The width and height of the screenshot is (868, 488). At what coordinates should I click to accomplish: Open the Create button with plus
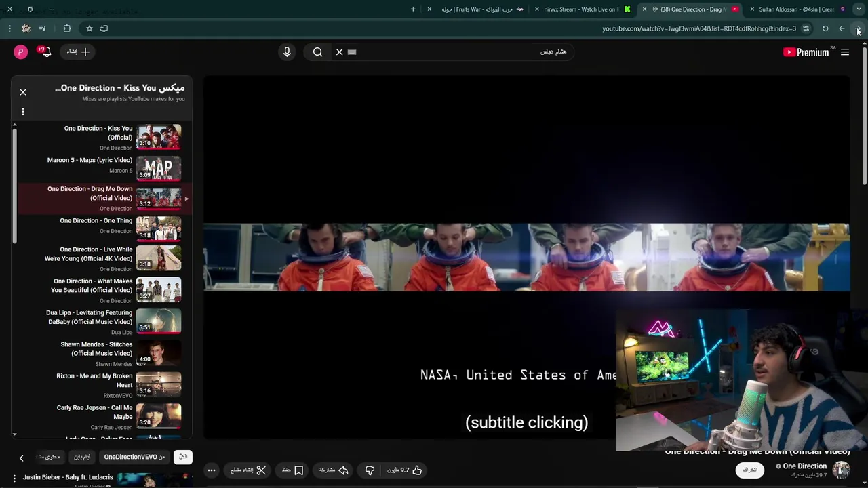pos(79,52)
